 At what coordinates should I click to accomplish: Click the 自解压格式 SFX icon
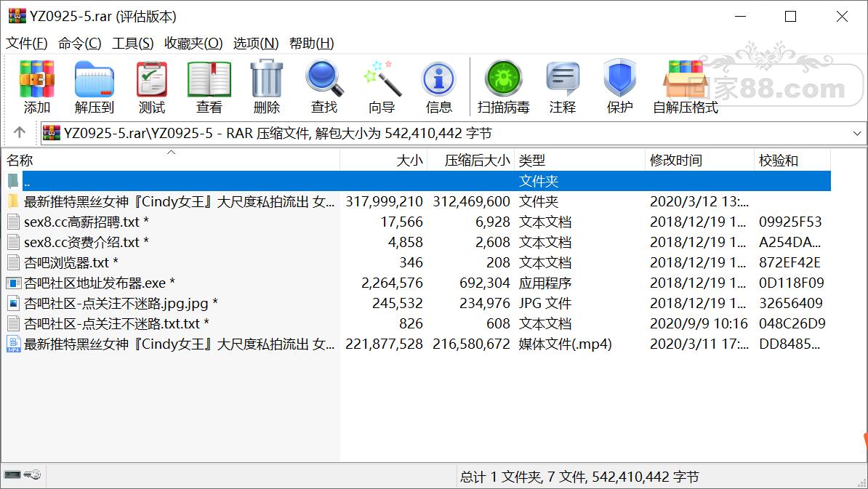pos(686,78)
